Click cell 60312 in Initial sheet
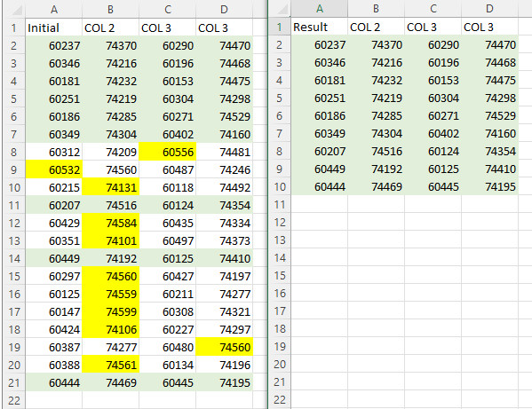The width and height of the screenshot is (532, 409). (54, 152)
